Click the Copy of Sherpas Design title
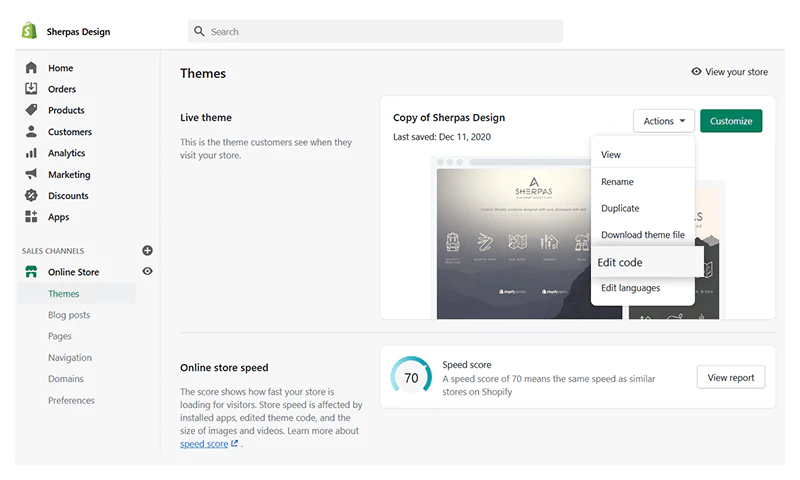800x480 pixels. (x=449, y=117)
